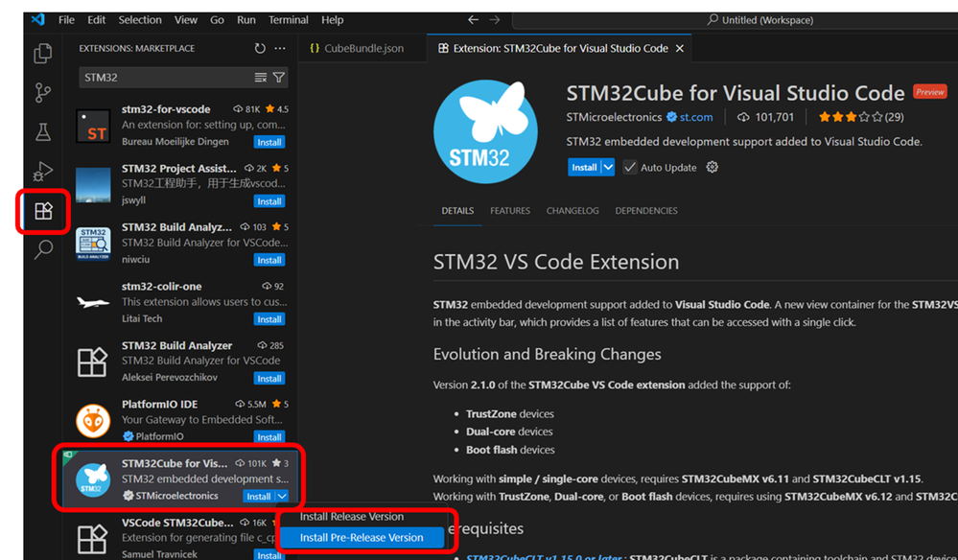Click Install button in extension header

[x=584, y=167]
